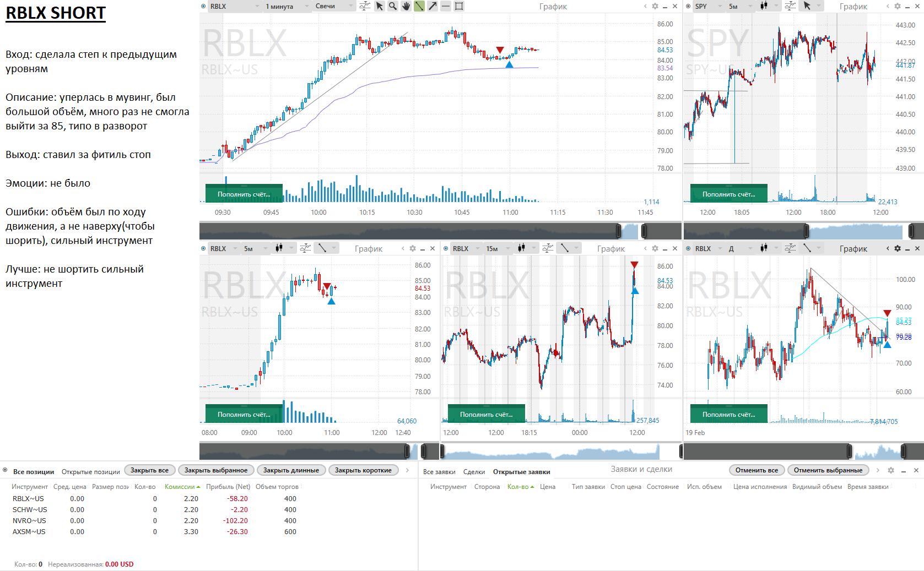Open indicators icon on RBLX 5м chart

click(305, 248)
